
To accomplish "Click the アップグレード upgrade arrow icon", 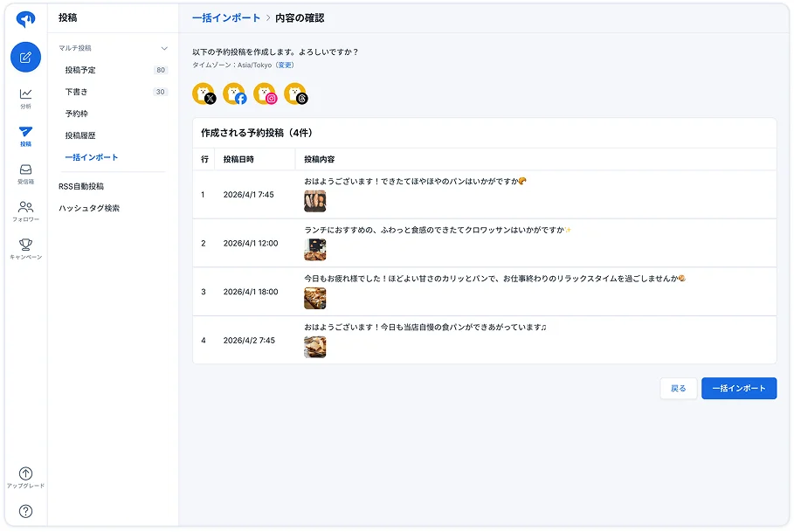I will point(25,472).
